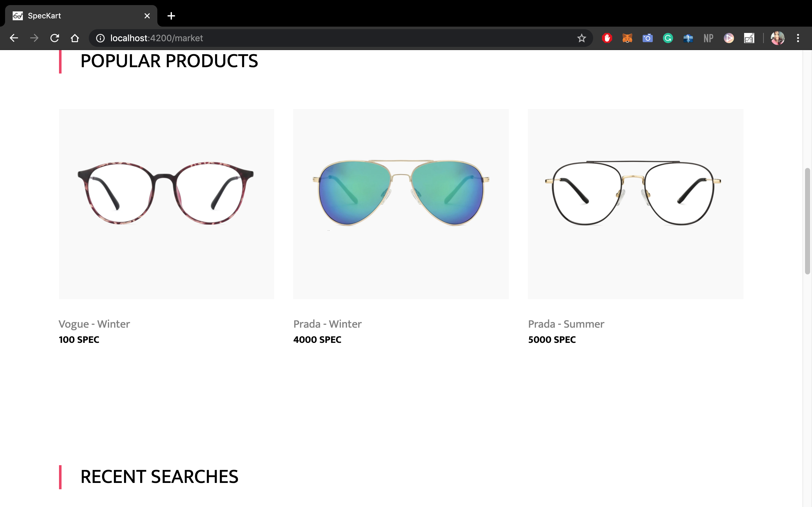Screen dimensions: 812x507
Task: Open the user profile avatar menu
Action: [x=777, y=38]
